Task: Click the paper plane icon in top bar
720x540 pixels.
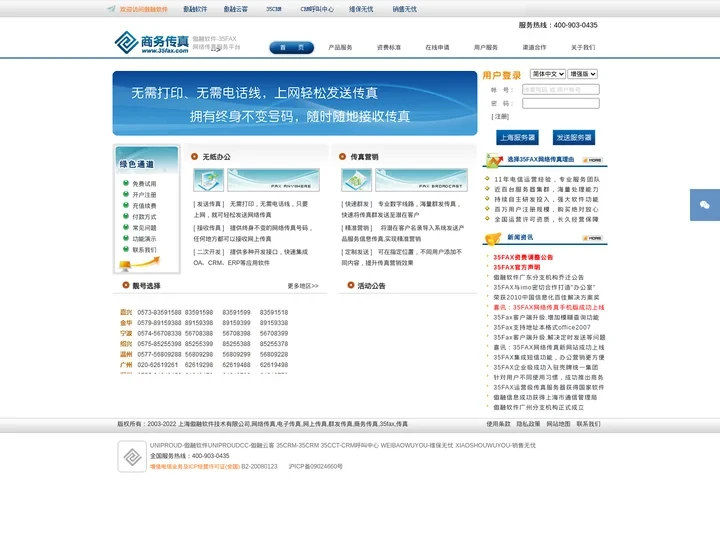Action: [x=111, y=9]
